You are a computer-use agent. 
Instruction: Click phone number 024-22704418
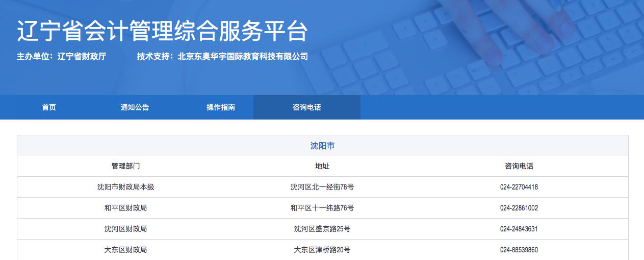(519, 187)
